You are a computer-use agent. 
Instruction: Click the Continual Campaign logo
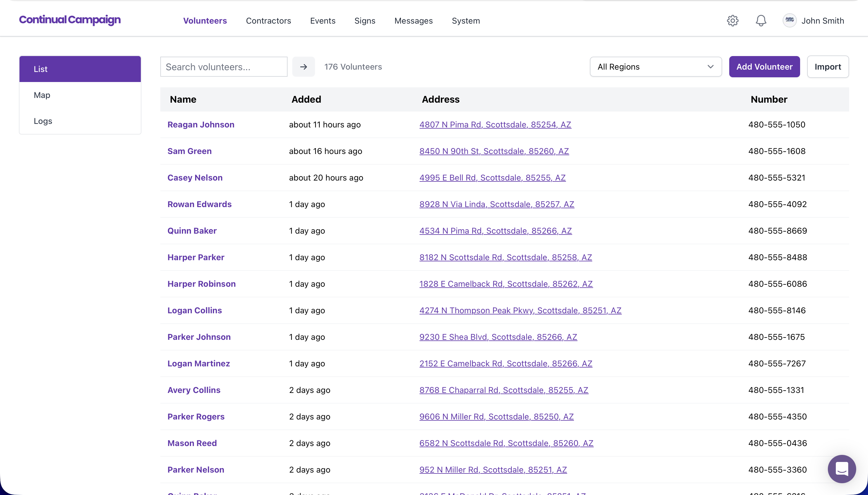70,20
